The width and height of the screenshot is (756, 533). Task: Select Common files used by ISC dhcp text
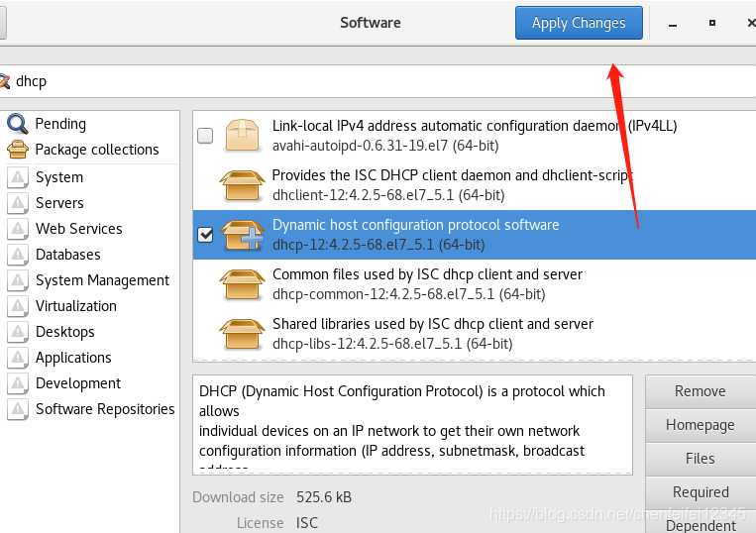pyautogui.click(x=427, y=274)
